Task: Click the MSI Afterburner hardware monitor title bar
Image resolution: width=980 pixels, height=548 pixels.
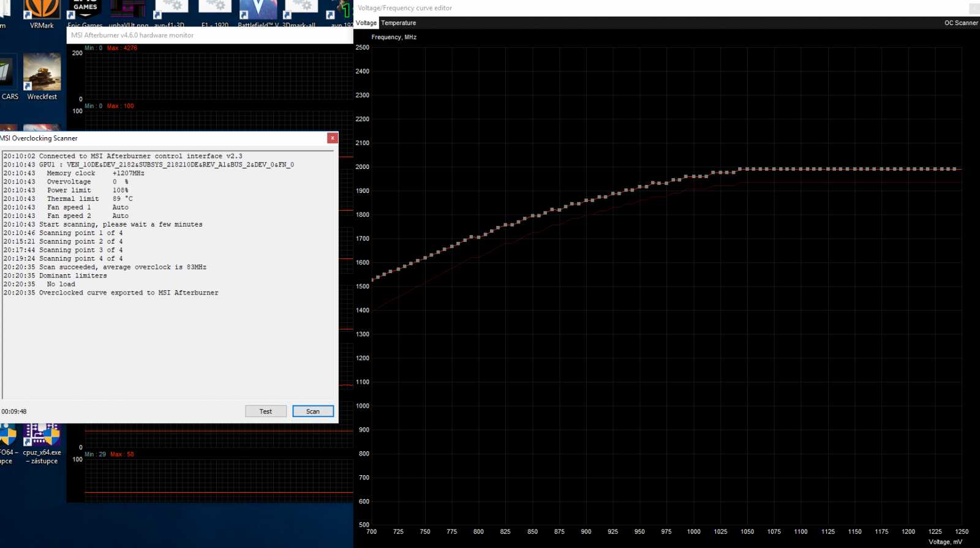Action: [209, 36]
